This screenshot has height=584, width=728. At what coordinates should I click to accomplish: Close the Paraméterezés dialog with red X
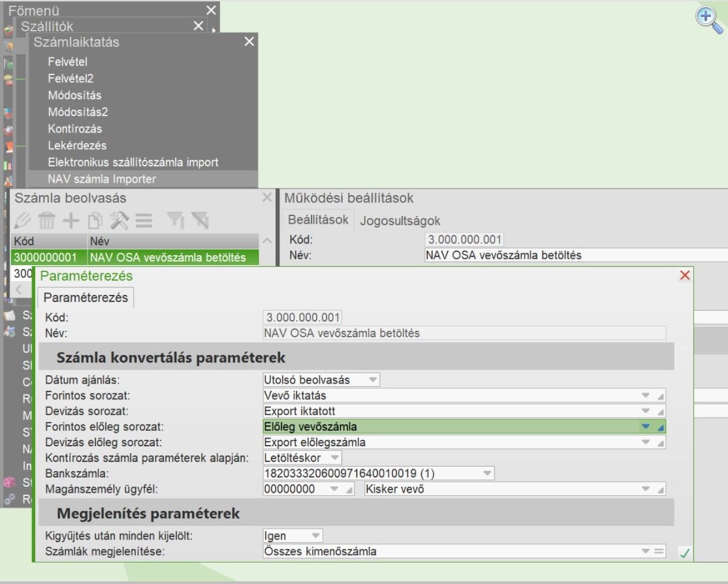click(684, 275)
